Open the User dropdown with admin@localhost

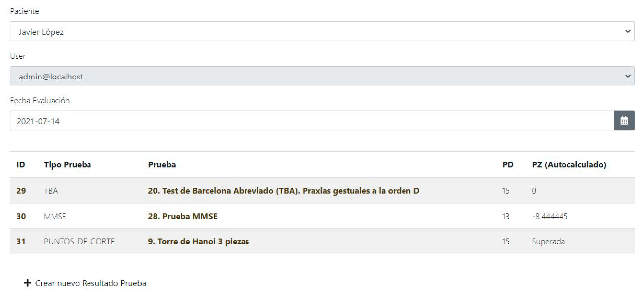pyautogui.click(x=322, y=76)
